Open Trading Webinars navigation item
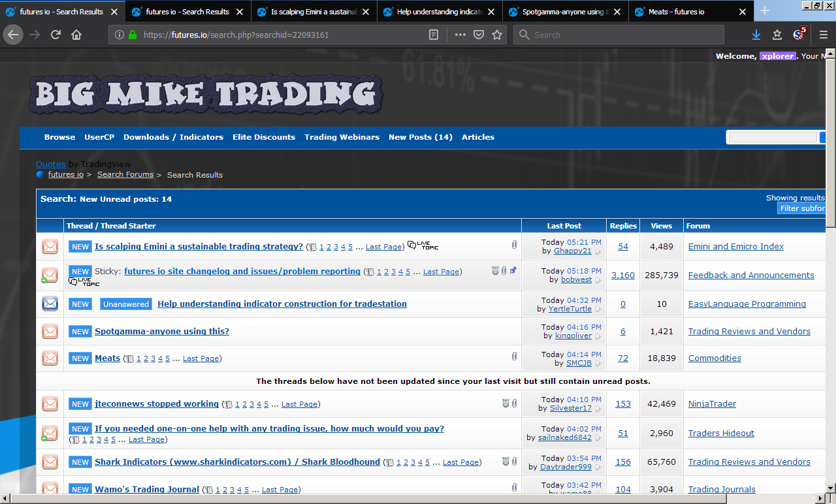The height and width of the screenshot is (504, 836). click(342, 137)
